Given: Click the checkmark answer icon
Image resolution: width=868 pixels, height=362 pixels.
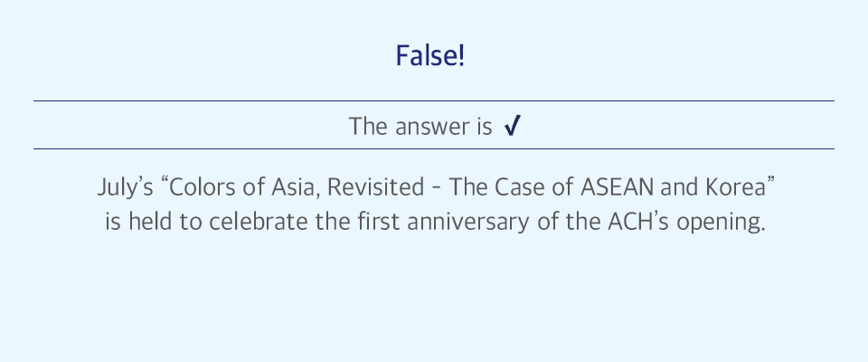Looking at the screenshot, I should [x=513, y=127].
